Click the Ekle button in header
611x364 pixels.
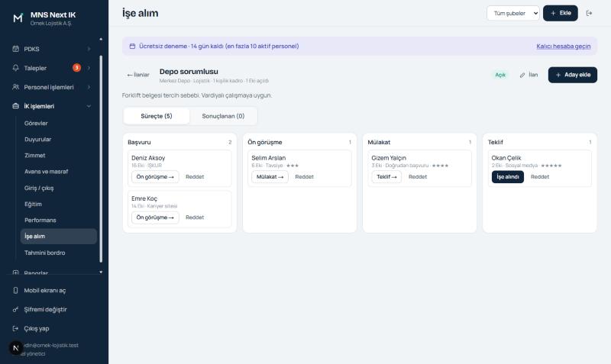[x=561, y=13]
